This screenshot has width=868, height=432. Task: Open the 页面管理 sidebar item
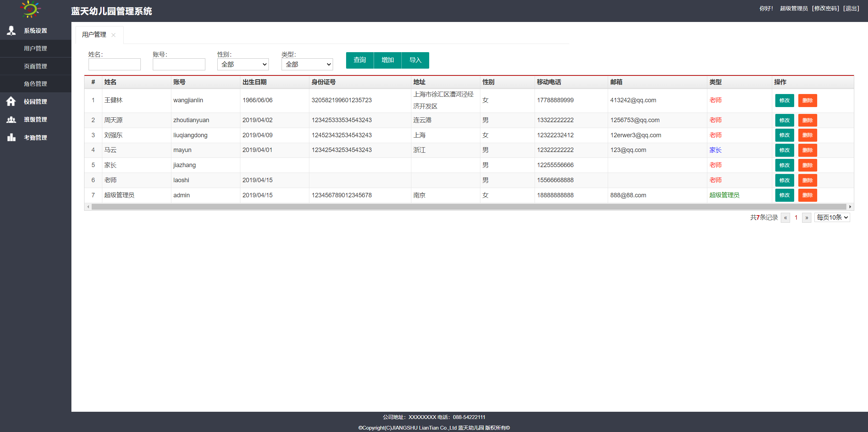[36, 66]
